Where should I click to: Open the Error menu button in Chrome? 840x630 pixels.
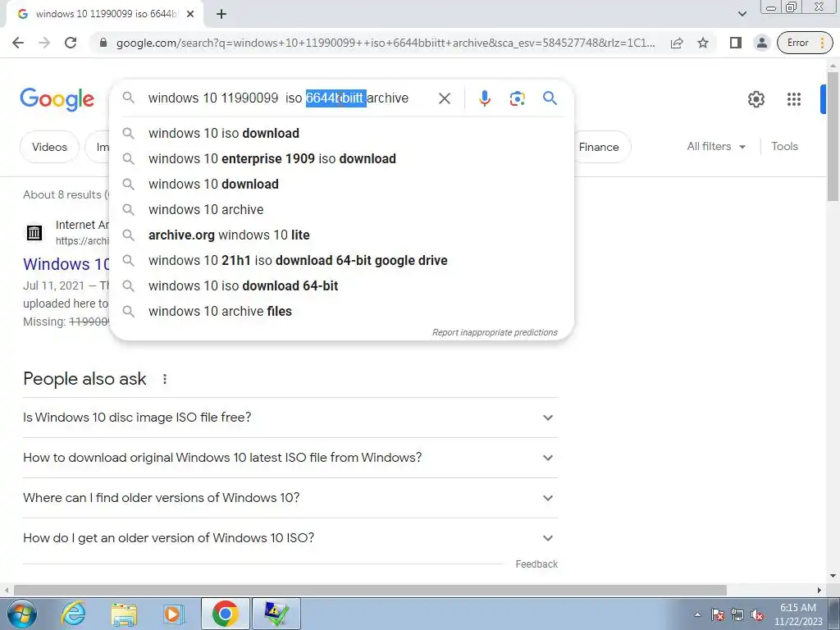click(x=805, y=43)
